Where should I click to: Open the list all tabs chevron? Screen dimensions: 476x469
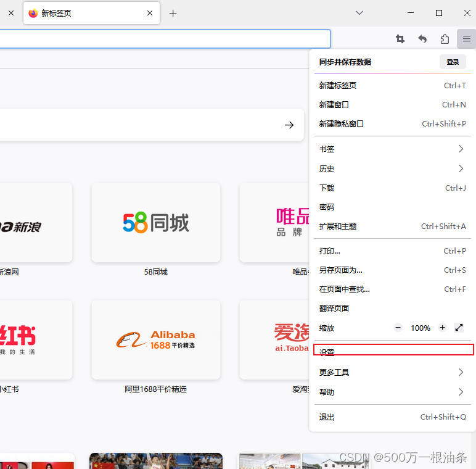click(x=359, y=13)
